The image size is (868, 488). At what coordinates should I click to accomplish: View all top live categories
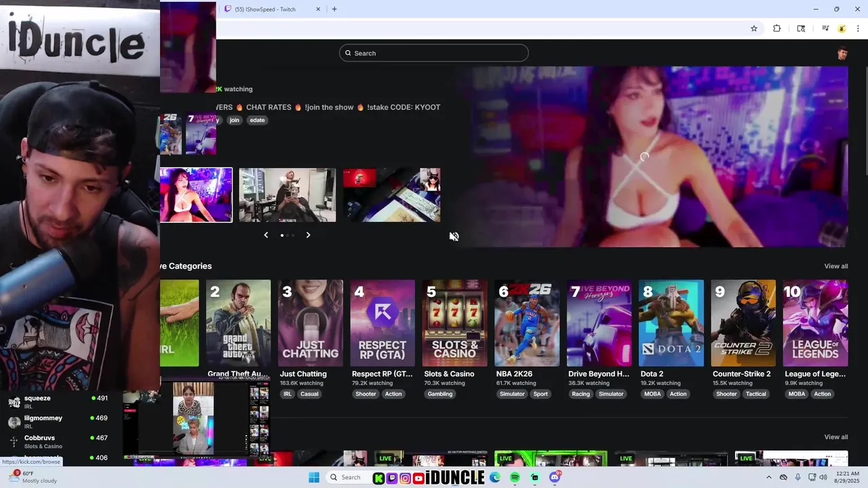tap(836, 266)
